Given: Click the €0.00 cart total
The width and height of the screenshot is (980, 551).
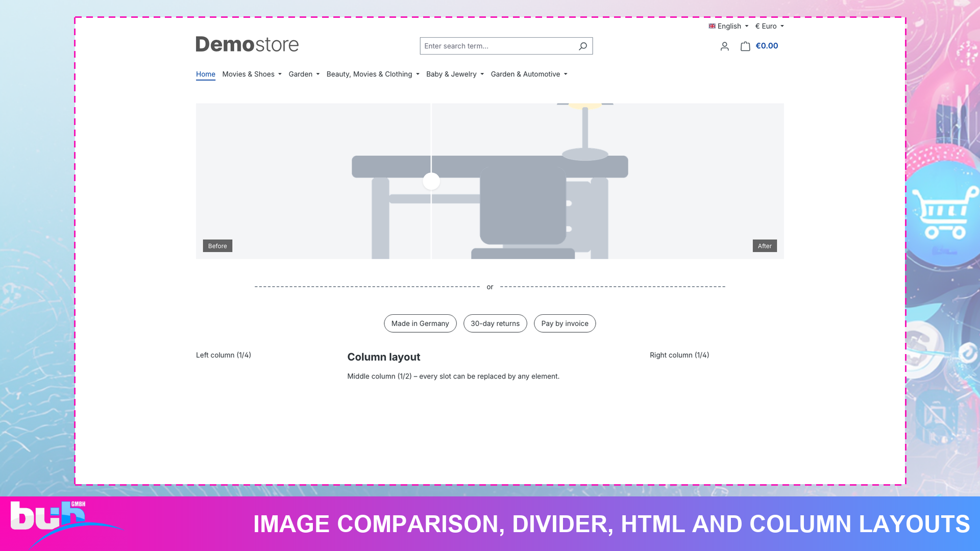Looking at the screenshot, I should (767, 46).
